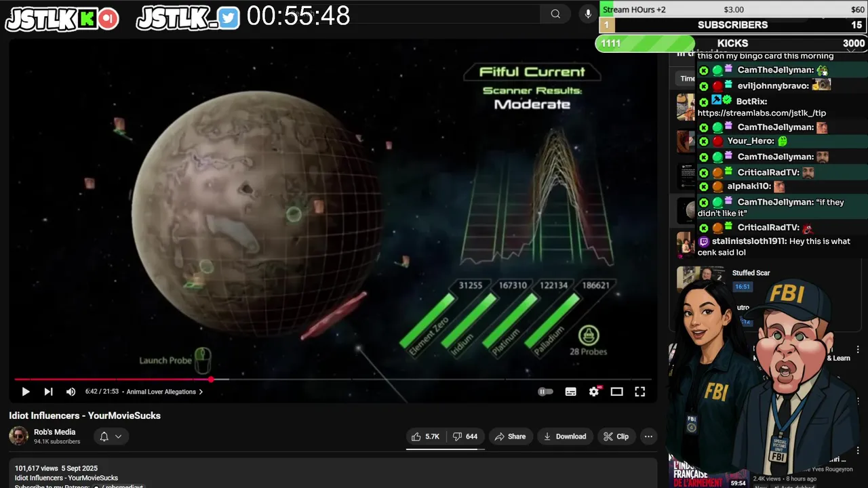
Task: Click the 94.1K subscribers text
Action: click(57, 442)
